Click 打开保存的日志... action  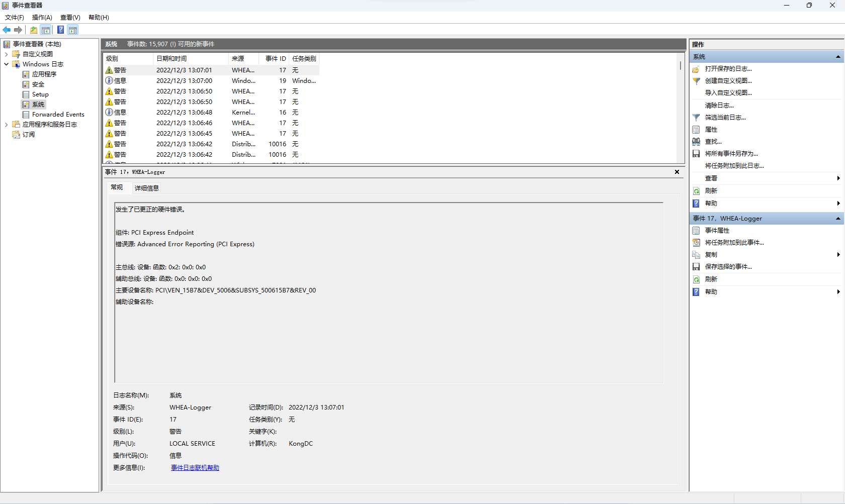[x=728, y=69]
